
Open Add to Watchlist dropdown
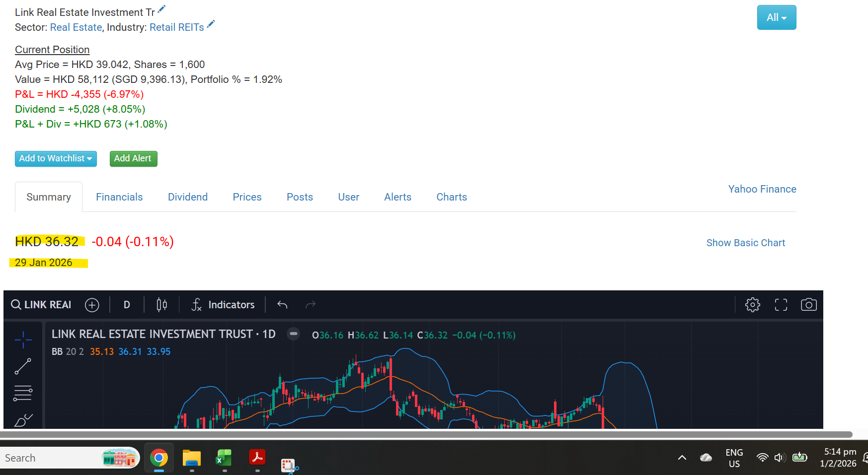pos(56,158)
